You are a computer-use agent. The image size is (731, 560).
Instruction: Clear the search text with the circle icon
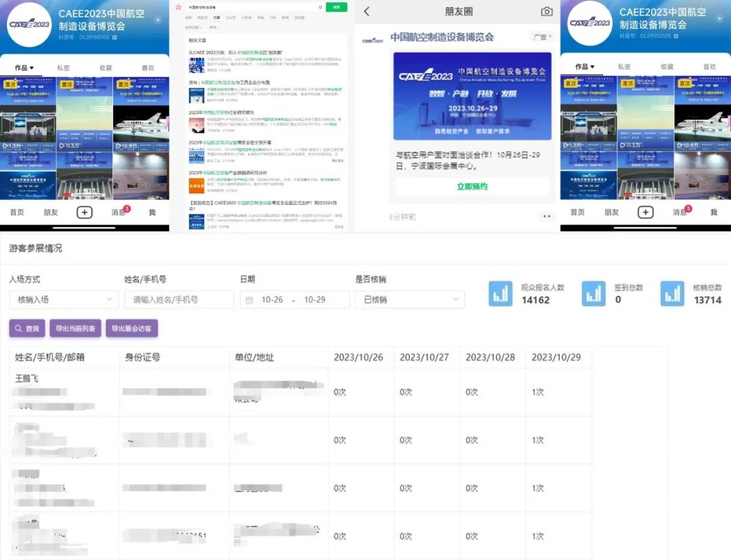(x=320, y=7)
